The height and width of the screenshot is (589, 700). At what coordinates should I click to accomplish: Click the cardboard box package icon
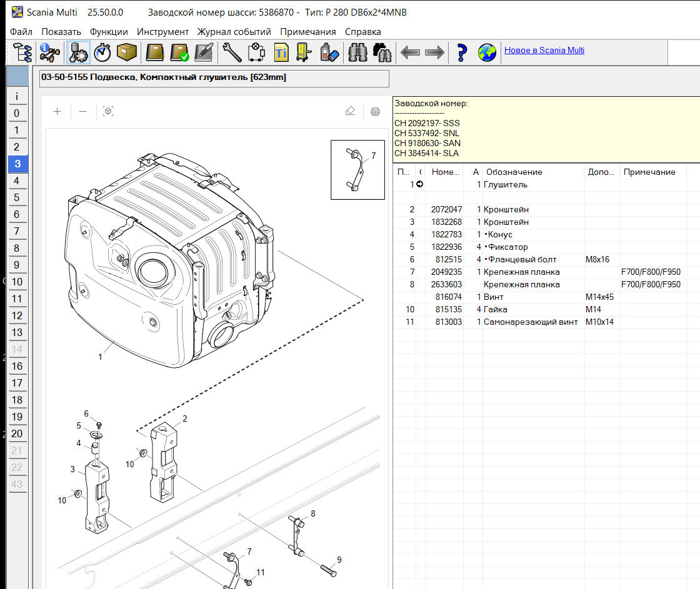(127, 52)
